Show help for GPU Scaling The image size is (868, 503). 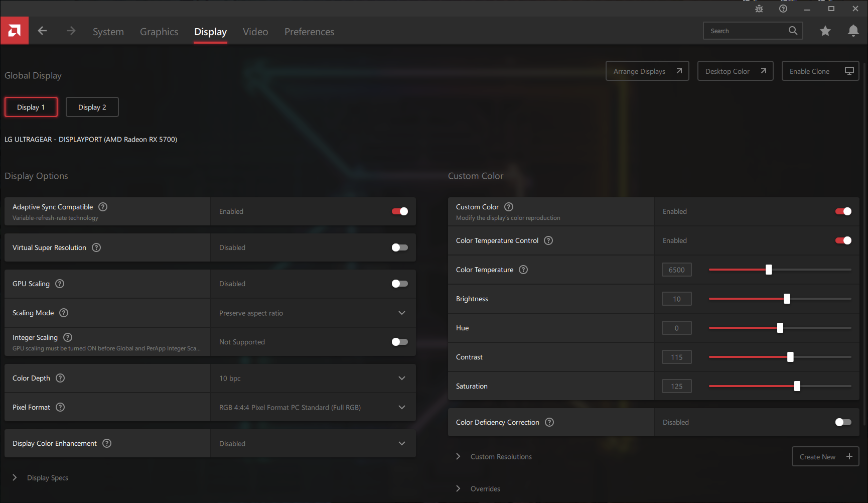[60, 284]
